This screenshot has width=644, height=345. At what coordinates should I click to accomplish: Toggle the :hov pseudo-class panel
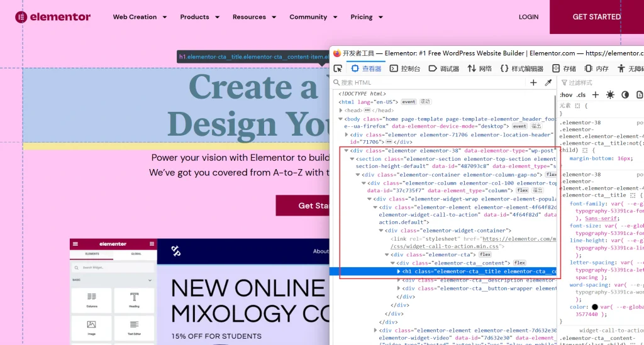coord(566,95)
